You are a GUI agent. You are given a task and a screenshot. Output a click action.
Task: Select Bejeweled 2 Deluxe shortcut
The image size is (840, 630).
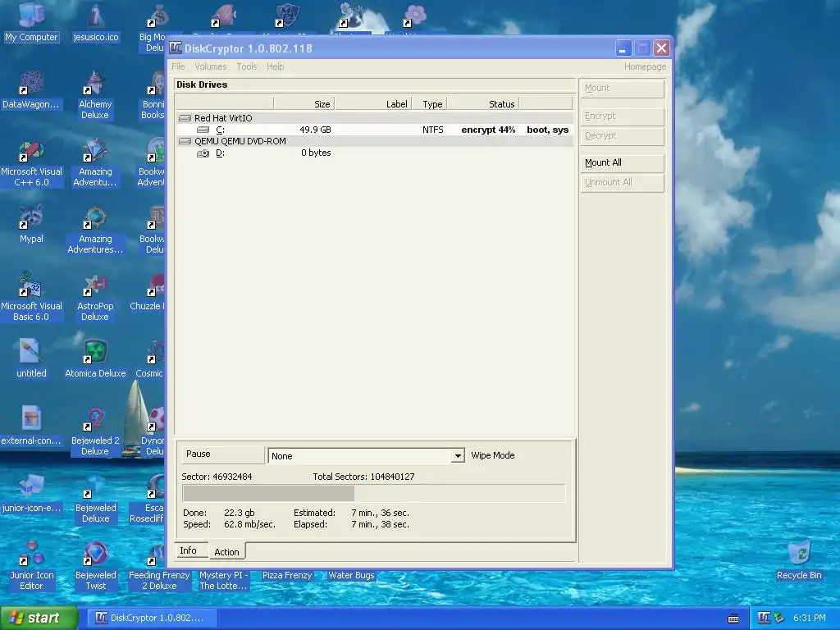95,431
